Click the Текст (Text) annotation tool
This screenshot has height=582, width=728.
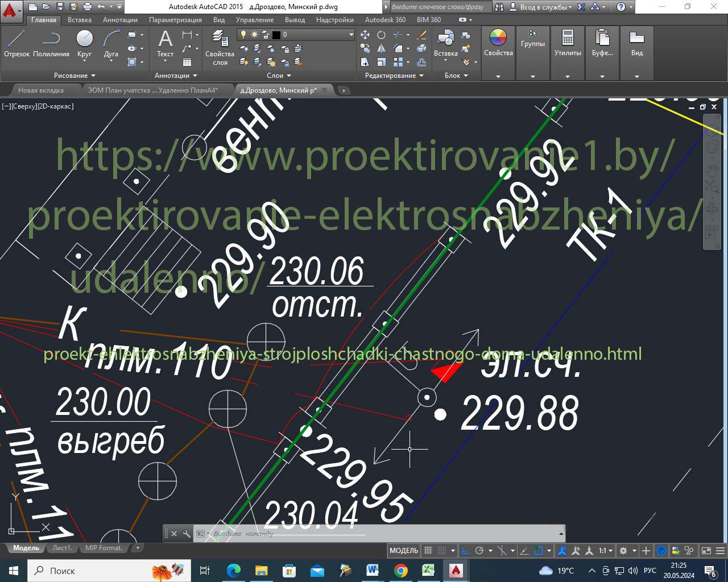[x=165, y=43]
